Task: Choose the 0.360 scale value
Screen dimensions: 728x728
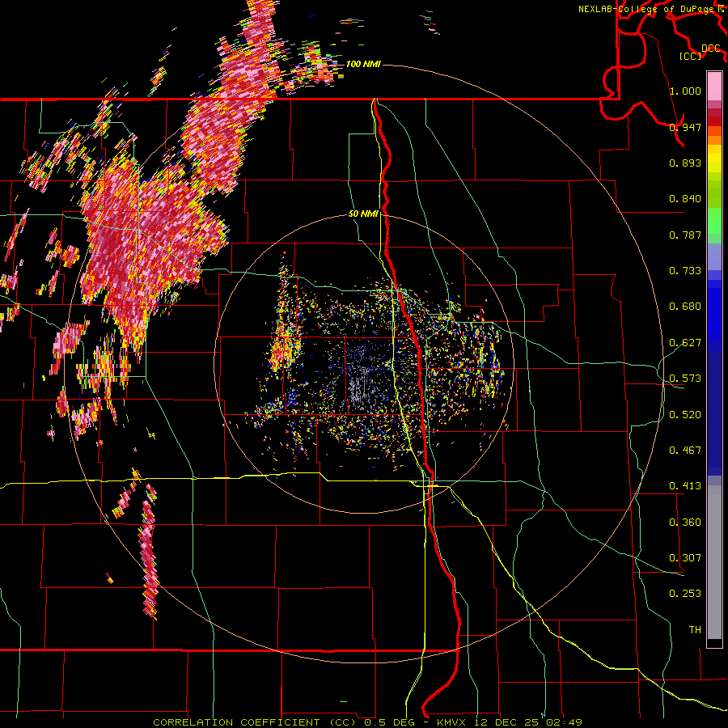Action: [x=685, y=523]
